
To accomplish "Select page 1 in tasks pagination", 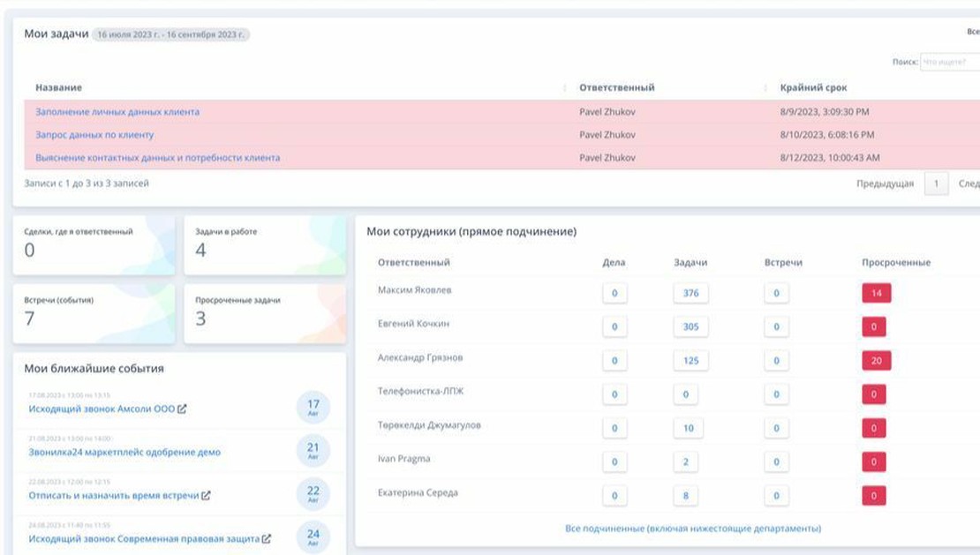I will [x=936, y=184].
